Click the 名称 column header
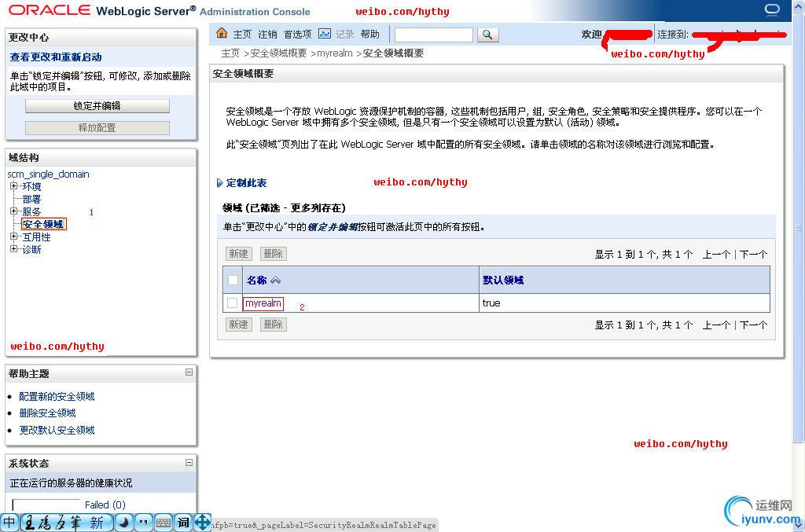This screenshot has width=805, height=532. coord(257,280)
